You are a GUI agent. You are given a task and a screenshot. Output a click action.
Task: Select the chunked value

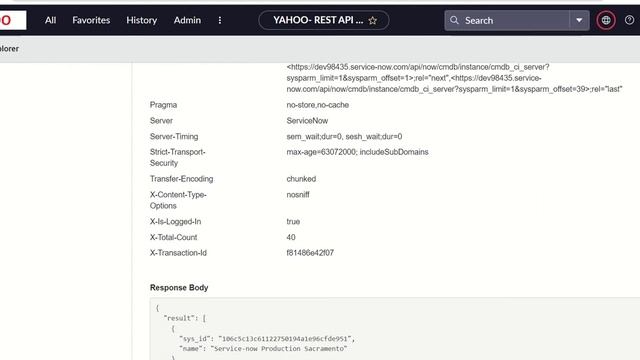click(301, 179)
